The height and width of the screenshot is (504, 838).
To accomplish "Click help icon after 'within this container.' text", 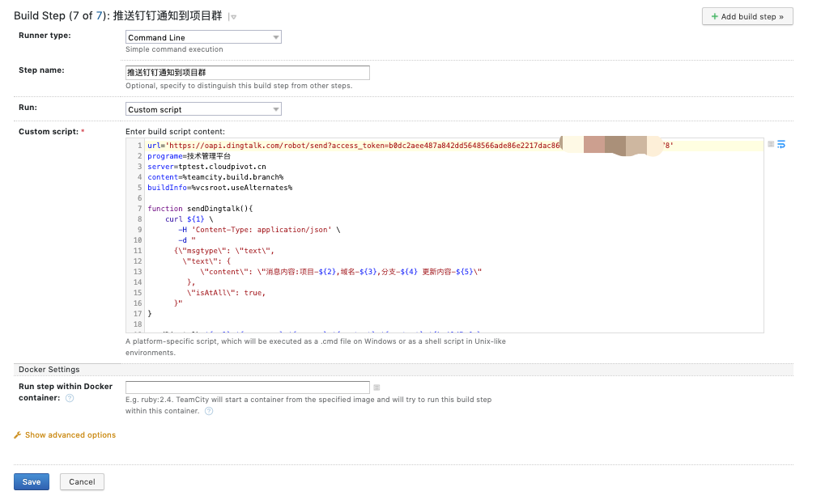I will point(209,411).
